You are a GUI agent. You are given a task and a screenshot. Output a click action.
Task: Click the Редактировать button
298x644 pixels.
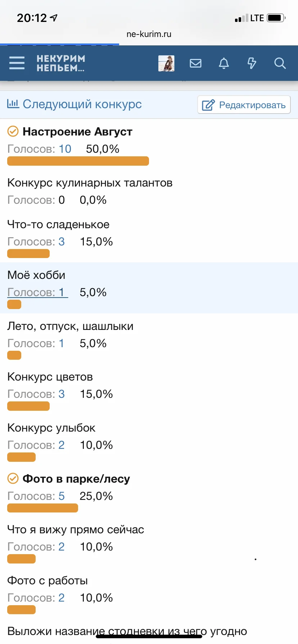pyautogui.click(x=244, y=105)
